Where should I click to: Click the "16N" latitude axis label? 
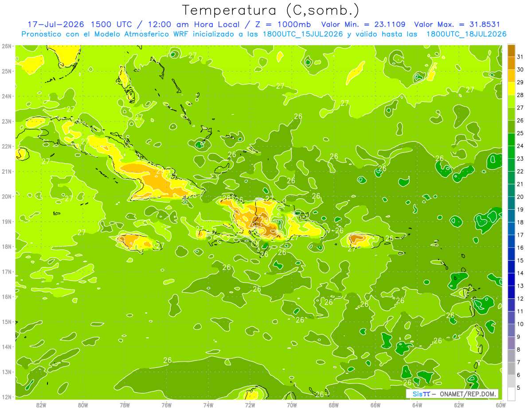coord(7,297)
